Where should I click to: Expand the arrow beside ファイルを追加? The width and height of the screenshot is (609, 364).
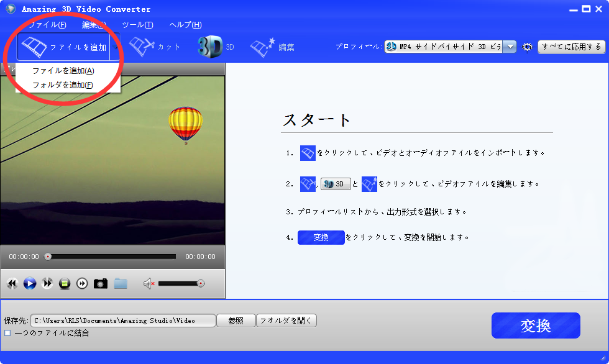point(116,47)
